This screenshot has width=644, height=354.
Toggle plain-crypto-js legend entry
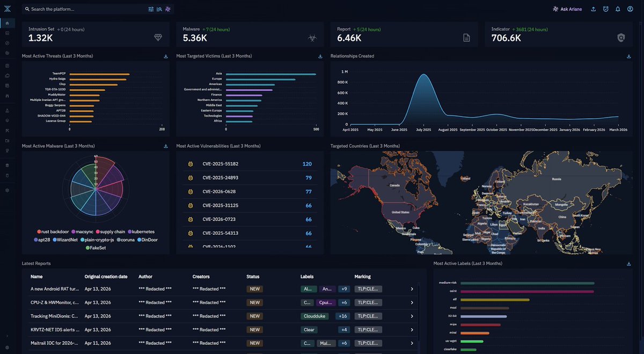(x=98, y=240)
